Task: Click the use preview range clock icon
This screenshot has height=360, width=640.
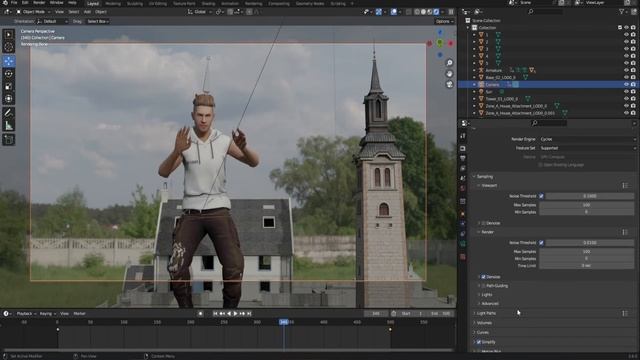Action: click(x=393, y=313)
